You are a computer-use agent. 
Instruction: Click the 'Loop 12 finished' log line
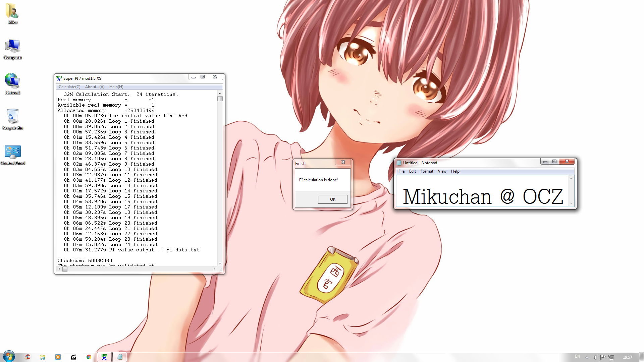pos(111,180)
